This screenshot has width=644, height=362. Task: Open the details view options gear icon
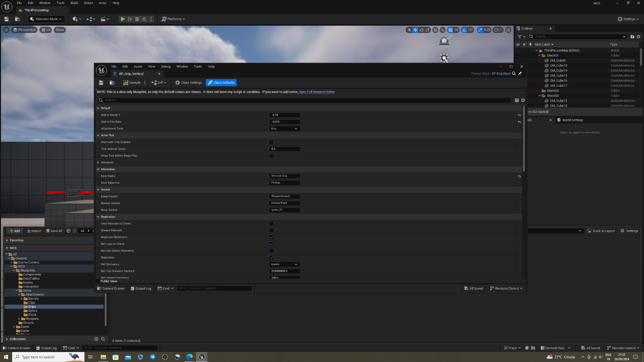tap(523, 100)
